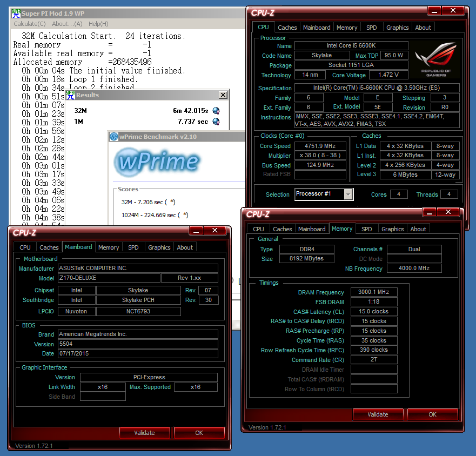Open the Processor #1 selection dropdown
Image resolution: width=476 pixels, height=456 pixels.
(x=348, y=194)
